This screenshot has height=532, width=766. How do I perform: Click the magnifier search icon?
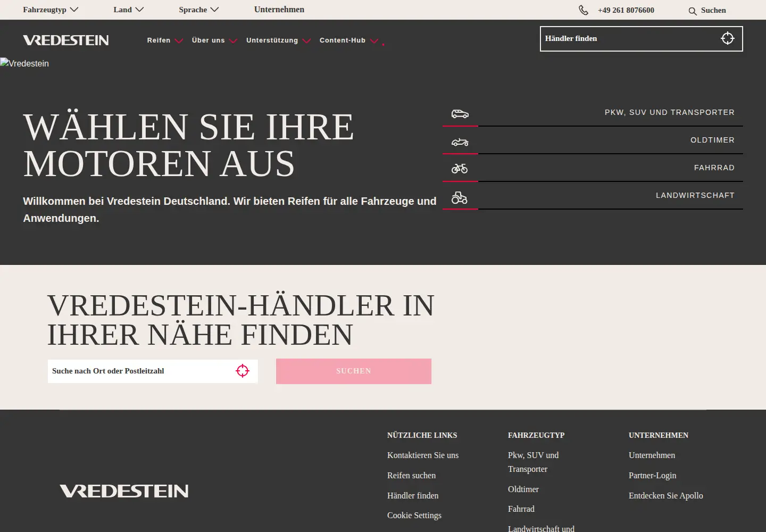693,11
